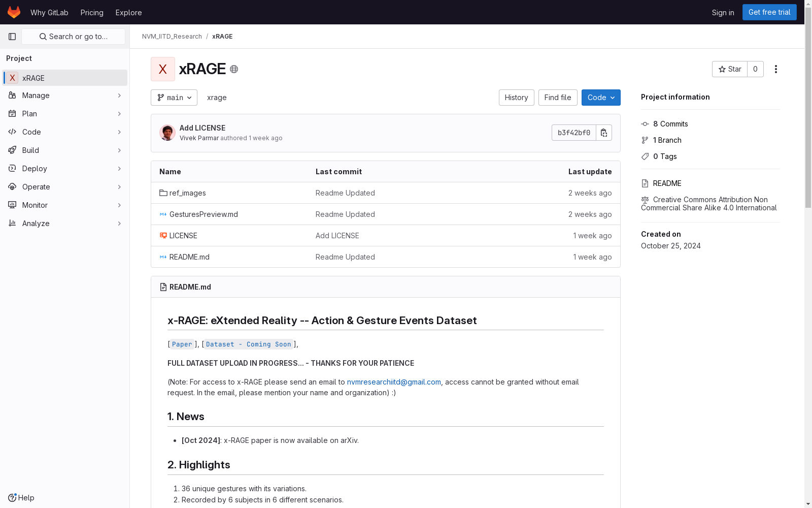Screen dimensions: 812x508
Task: Open GesturesPreview.md file
Action: pos(204,214)
